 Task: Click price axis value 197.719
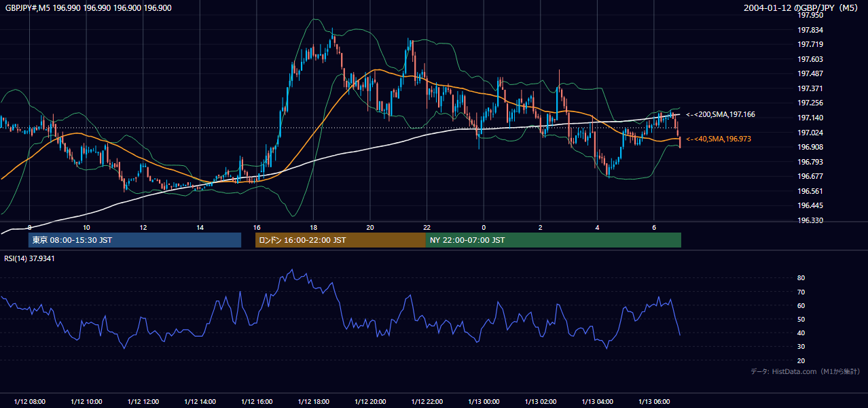pyautogui.click(x=811, y=44)
